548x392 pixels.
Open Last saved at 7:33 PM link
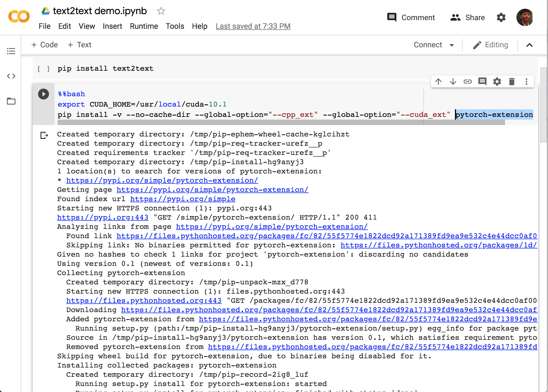[x=253, y=26]
